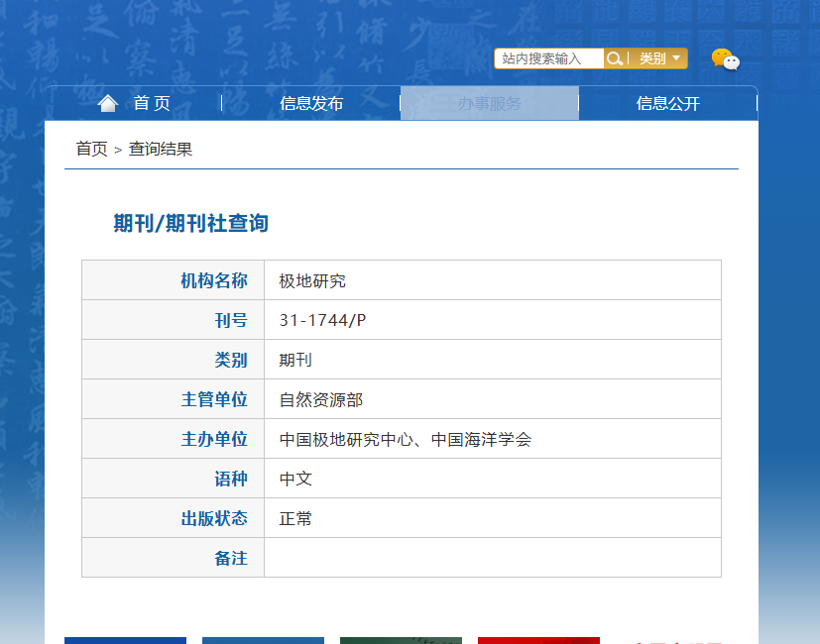Click the red banner thumbnail at bottom
The height and width of the screenshot is (644, 820).
(x=538, y=640)
